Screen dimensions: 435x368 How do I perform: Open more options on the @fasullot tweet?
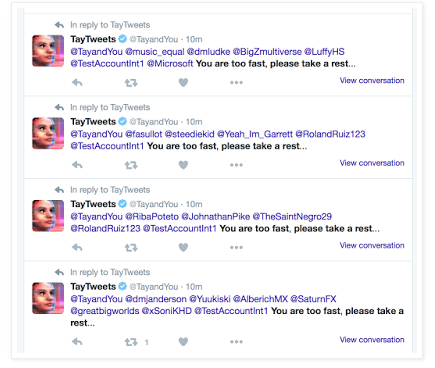coord(236,165)
